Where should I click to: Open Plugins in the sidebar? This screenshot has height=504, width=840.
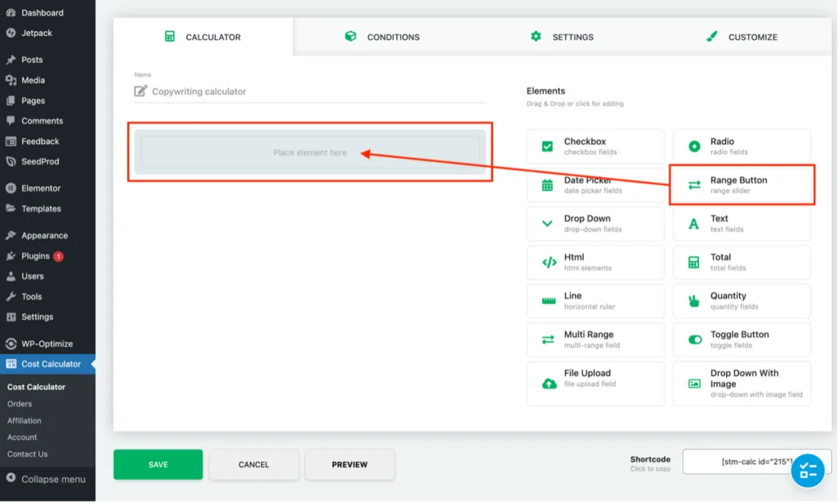[35, 257]
